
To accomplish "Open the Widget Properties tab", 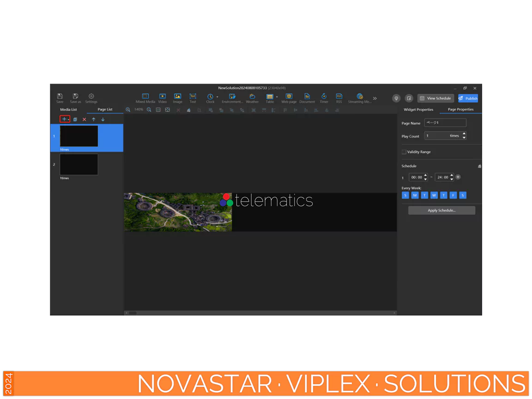I will tap(418, 109).
